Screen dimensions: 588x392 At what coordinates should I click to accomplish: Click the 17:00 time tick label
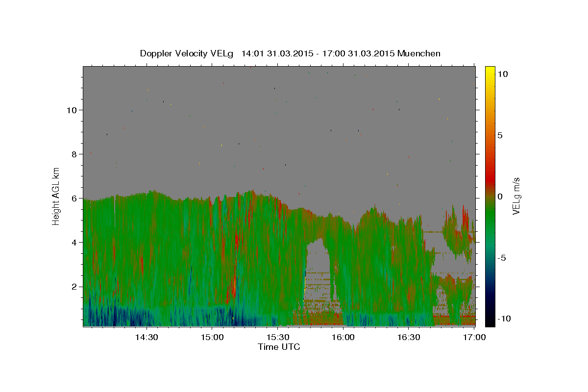coord(474,337)
